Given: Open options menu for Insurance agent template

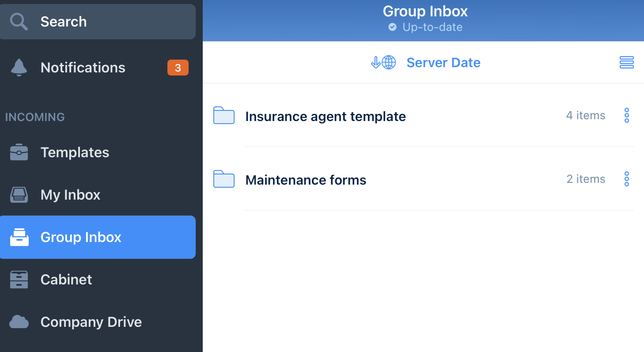Looking at the screenshot, I should coord(627,115).
